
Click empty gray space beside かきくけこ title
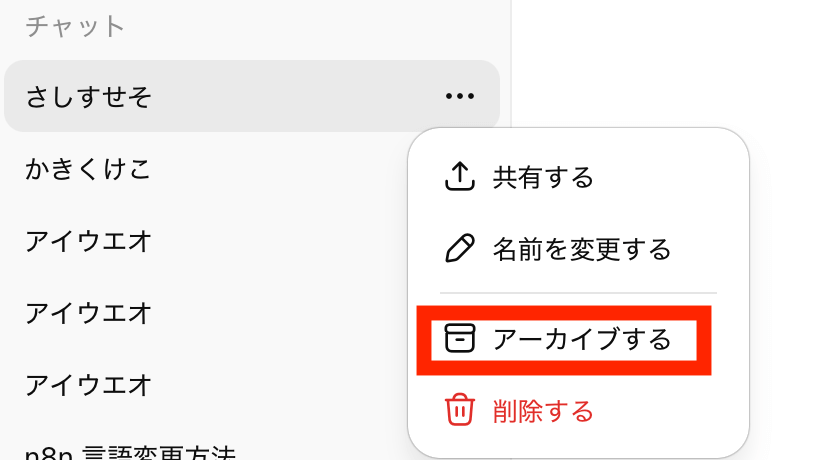279,169
